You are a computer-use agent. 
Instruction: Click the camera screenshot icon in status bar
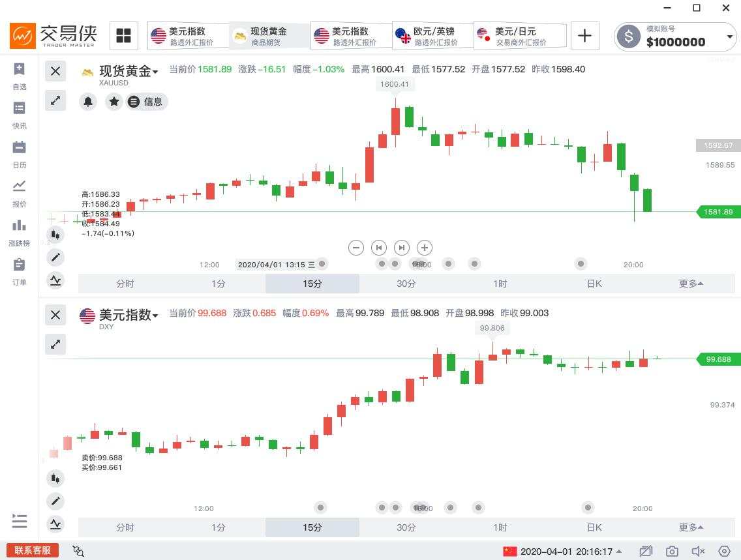(x=672, y=551)
